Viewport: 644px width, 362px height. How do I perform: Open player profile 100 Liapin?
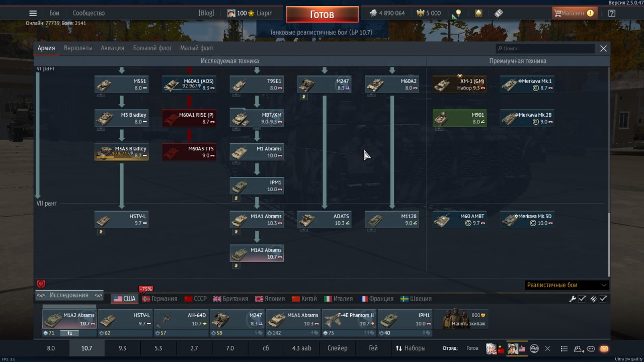pyautogui.click(x=250, y=13)
